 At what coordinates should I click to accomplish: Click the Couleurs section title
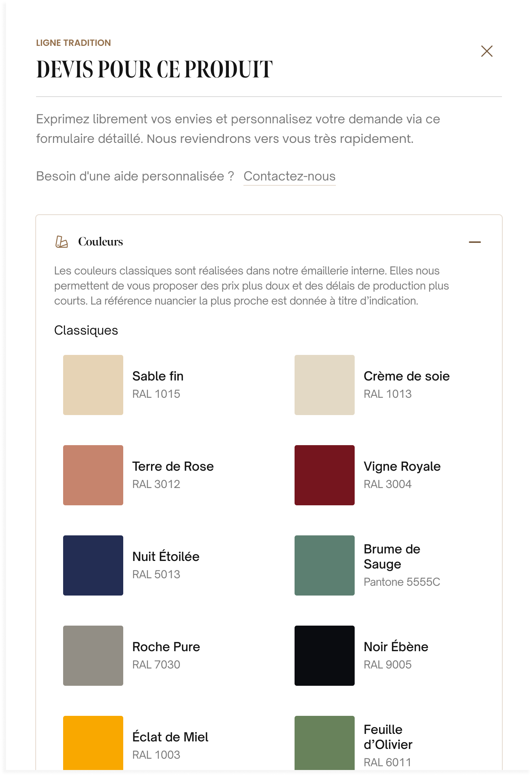point(100,242)
